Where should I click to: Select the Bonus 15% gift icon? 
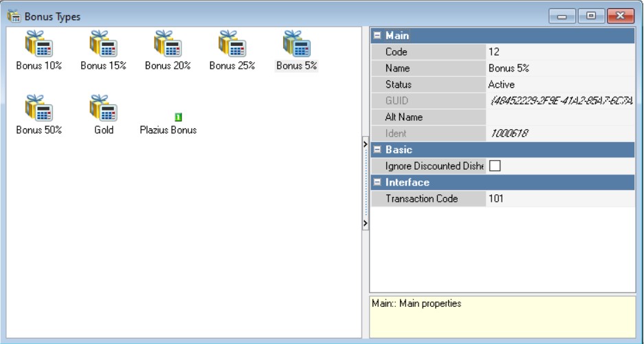103,44
